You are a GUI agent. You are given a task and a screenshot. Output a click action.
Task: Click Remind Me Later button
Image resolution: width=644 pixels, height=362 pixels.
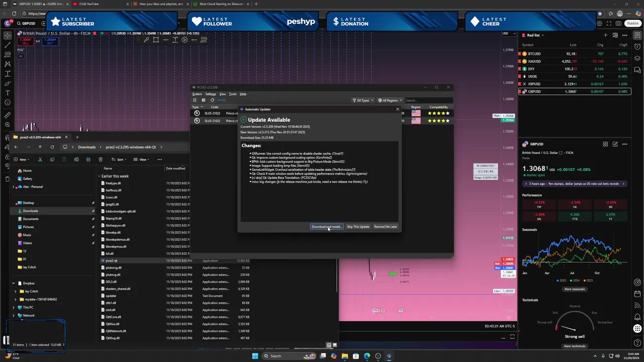385,227
